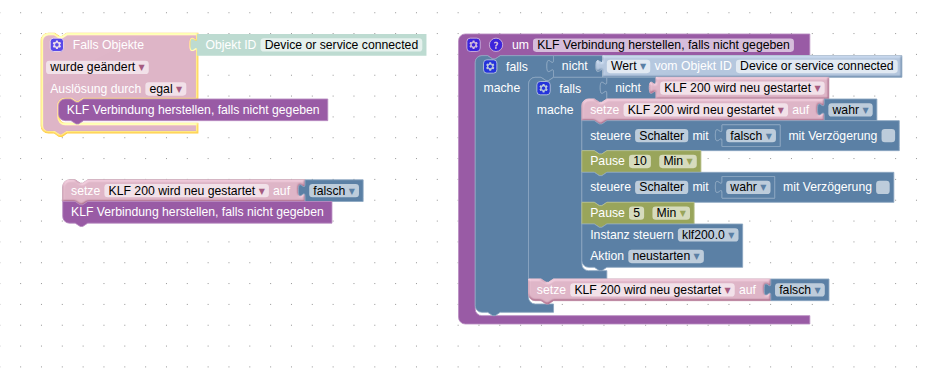
Task: Click the Falls Objekte label
Action: [108, 45]
